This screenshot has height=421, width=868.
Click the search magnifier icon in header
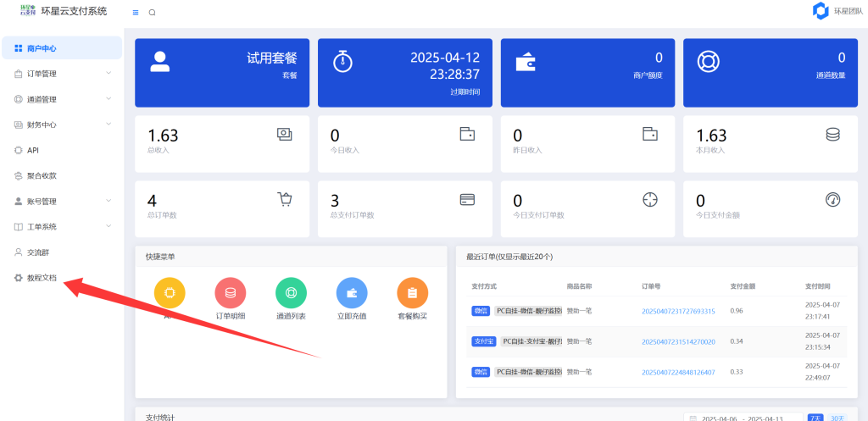pos(152,13)
